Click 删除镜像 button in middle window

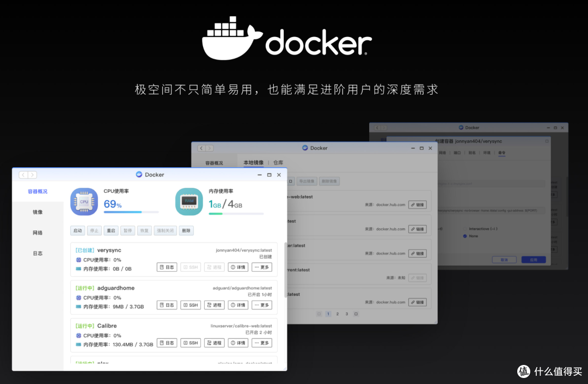[329, 181]
